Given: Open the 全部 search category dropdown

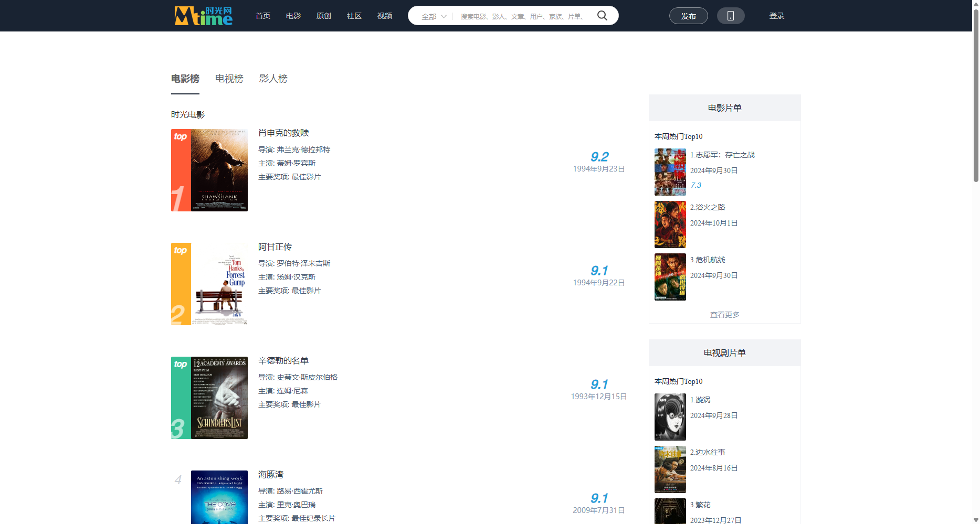Looking at the screenshot, I should [434, 16].
